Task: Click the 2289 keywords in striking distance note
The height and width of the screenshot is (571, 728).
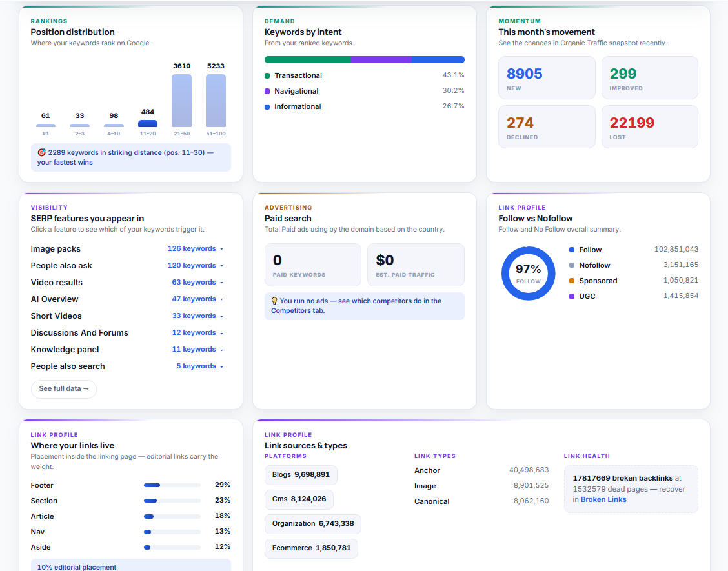Action: 131,157
